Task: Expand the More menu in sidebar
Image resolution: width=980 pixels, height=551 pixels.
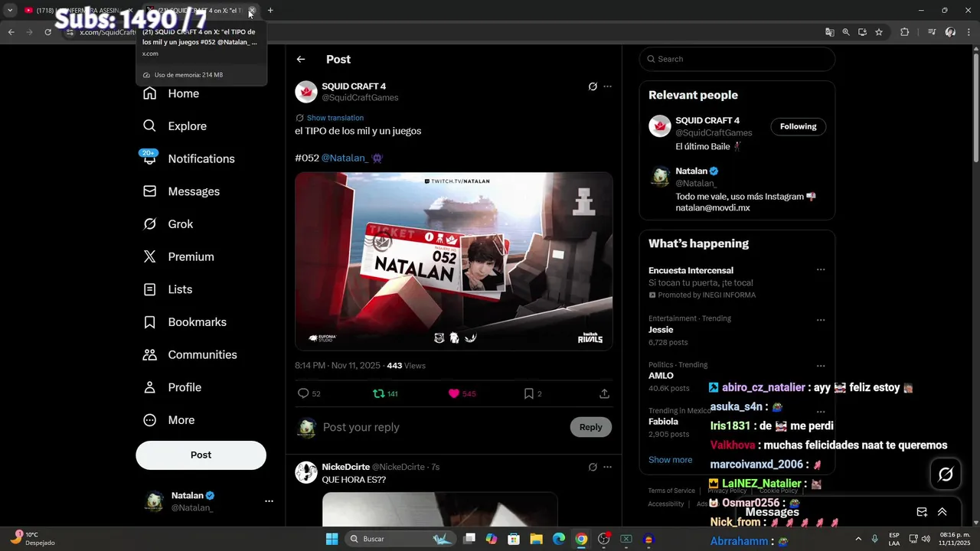Action: click(x=170, y=420)
